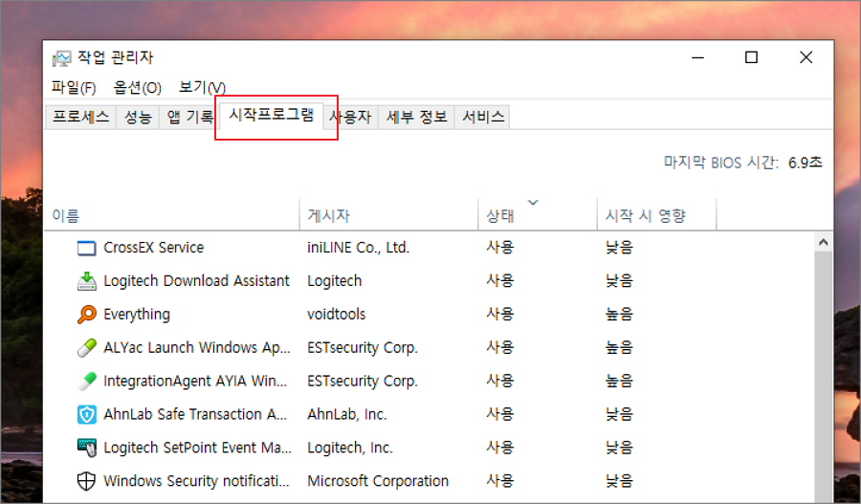Click the vertical scrollbar track
Screen dimensions: 861x504
[823, 378]
